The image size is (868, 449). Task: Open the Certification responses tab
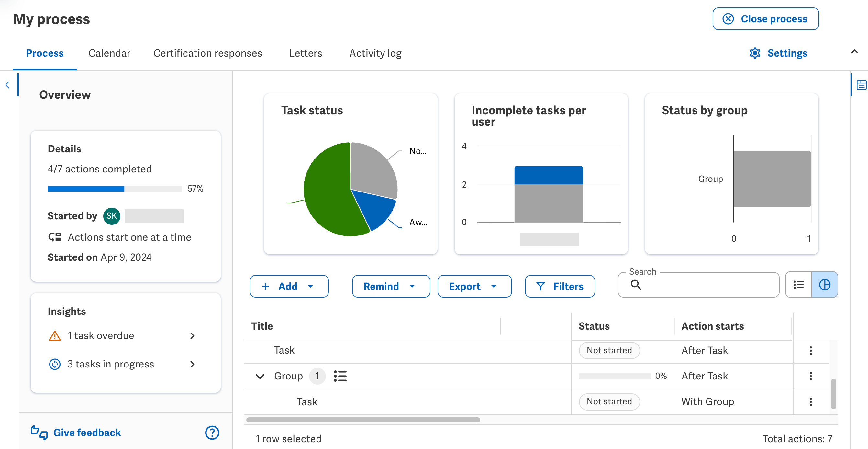pos(207,53)
